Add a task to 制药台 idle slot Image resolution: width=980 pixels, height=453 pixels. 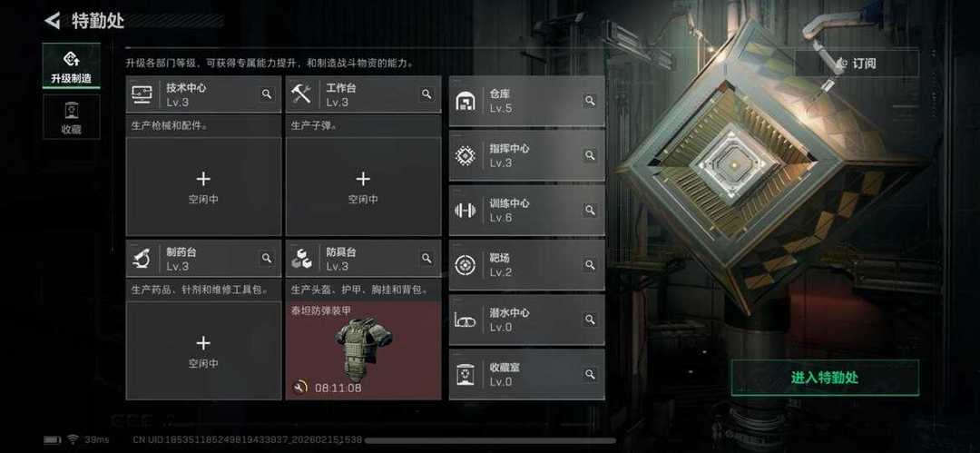(204, 351)
